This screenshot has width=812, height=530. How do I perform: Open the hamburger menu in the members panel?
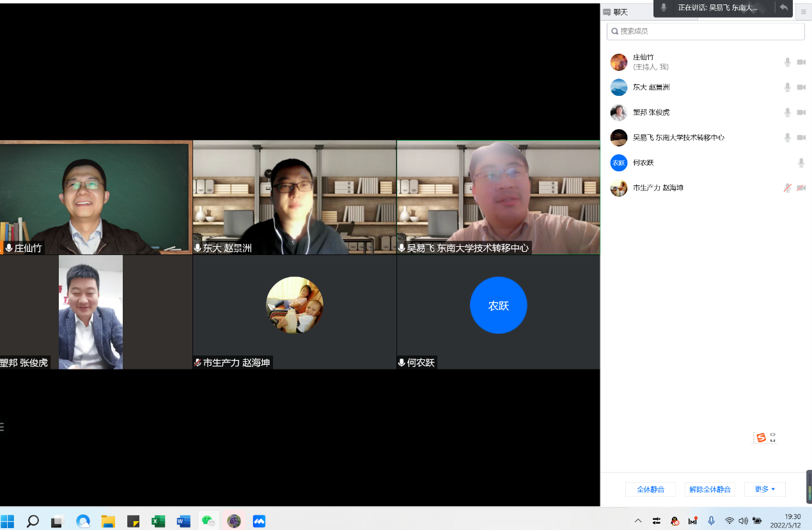click(804, 12)
